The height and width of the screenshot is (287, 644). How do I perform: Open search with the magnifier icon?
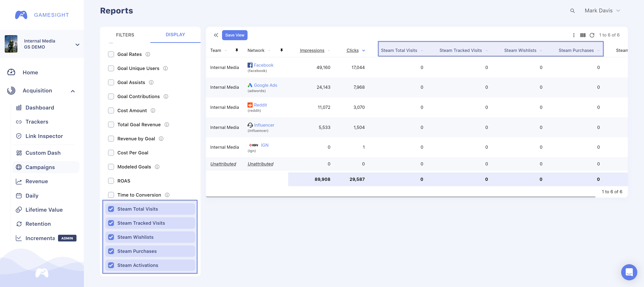[x=573, y=11]
